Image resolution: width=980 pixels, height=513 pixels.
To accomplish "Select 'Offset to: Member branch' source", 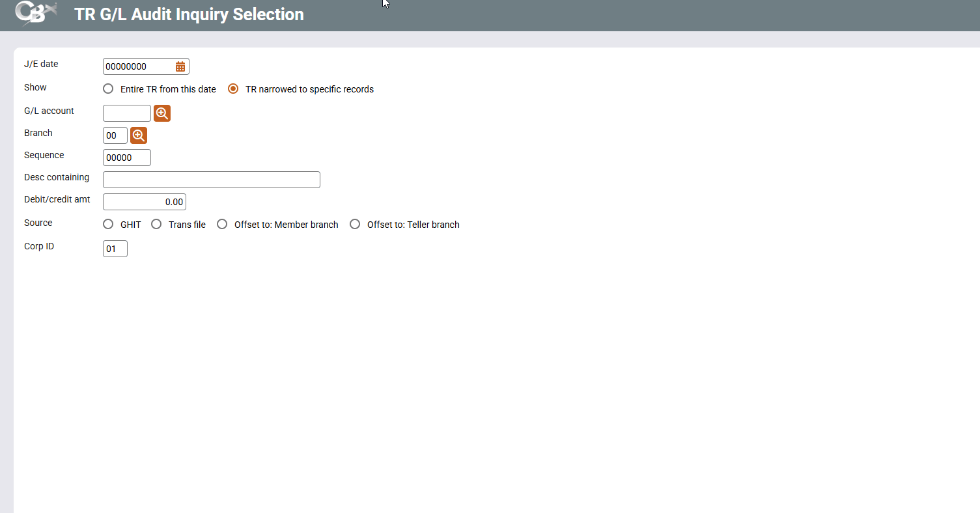I will [x=222, y=225].
